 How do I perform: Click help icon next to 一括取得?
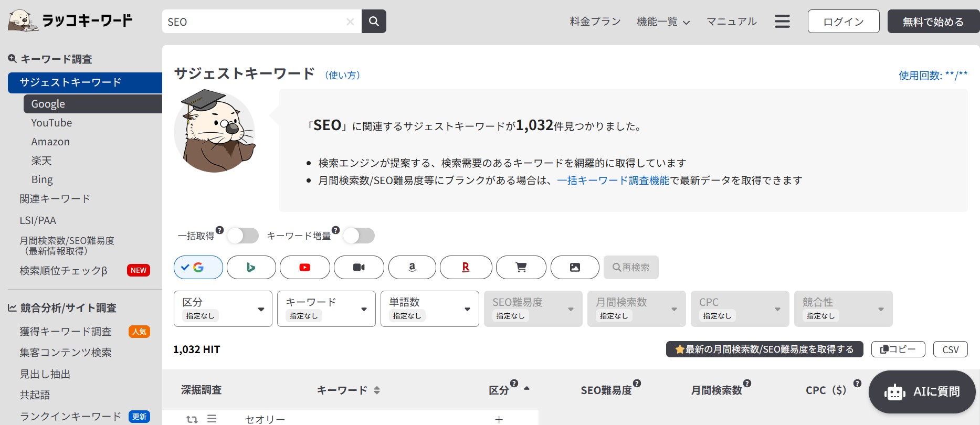pos(220,230)
